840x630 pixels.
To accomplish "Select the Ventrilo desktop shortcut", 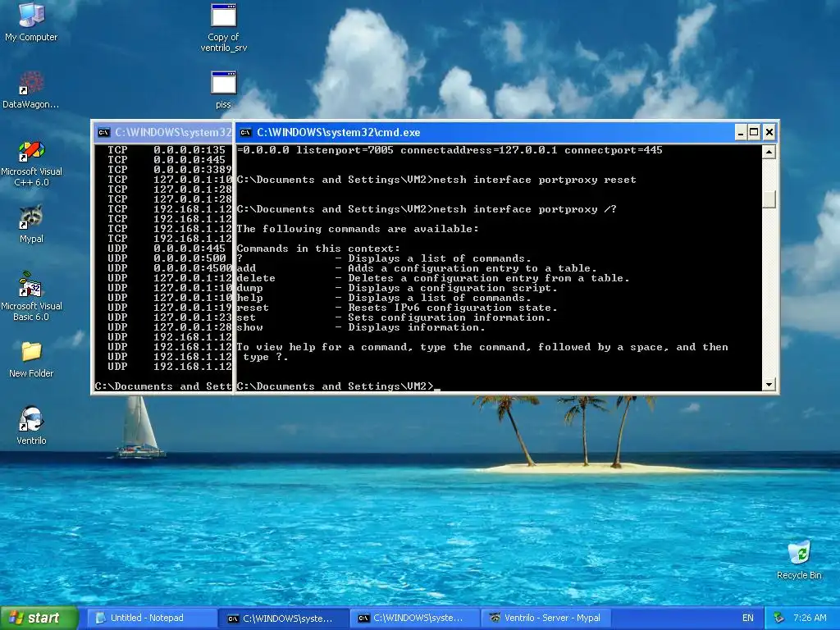I will point(31,426).
